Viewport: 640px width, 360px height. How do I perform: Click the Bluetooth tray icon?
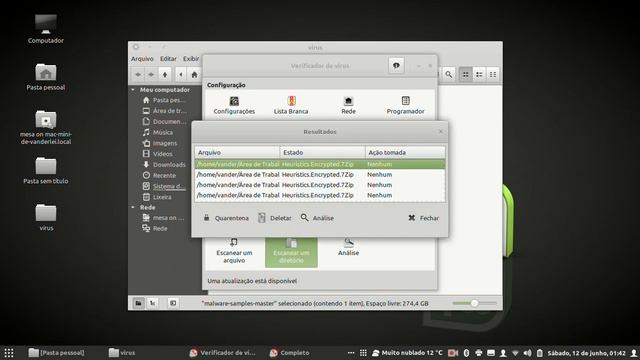tap(466, 353)
